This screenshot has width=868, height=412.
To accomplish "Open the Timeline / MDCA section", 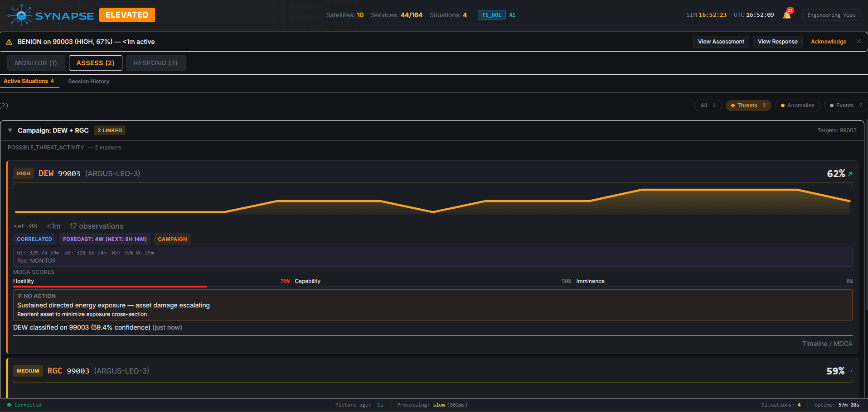I will pyautogui.click(x=827, y=344).
